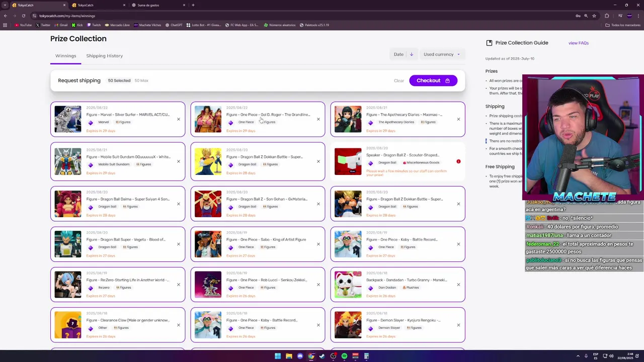
Task: Click the Koby Battle Record figure dated 2025/08/19
Action: coord(397,244)
